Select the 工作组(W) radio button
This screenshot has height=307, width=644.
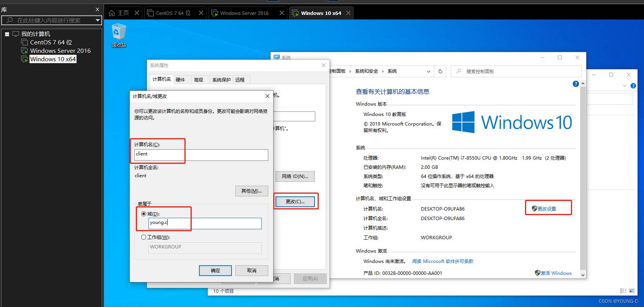coord(144,237)
